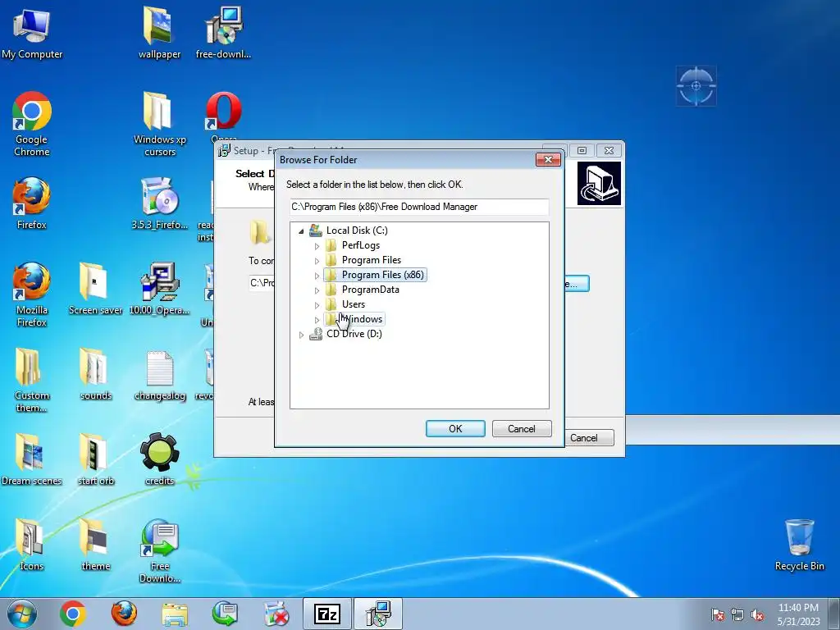Click OK in Browse For Folder

[455, 428]
